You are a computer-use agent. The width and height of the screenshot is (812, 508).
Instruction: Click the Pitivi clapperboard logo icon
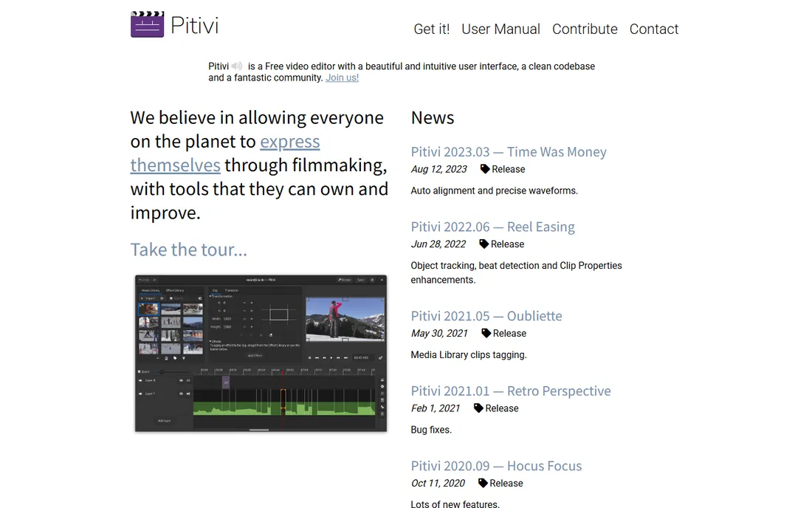pos(147,24)
